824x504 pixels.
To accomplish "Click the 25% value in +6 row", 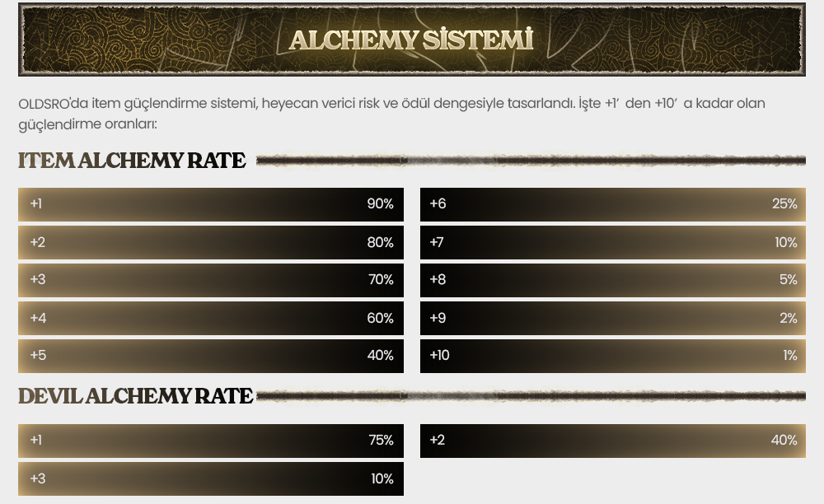I will 784,203.
